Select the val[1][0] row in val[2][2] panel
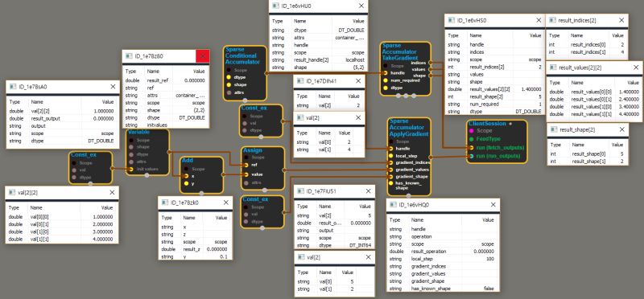Image resolution: width=644 pixels, height=299 pixels. click(62, 231)
